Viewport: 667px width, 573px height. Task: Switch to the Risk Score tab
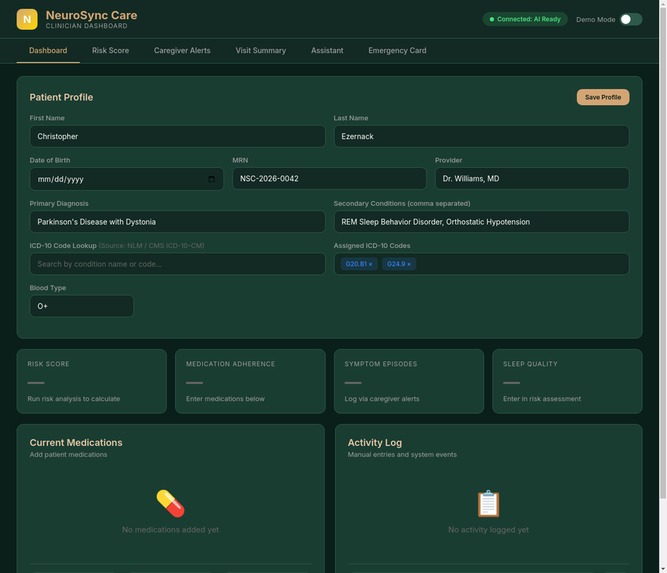pos(111,51)
